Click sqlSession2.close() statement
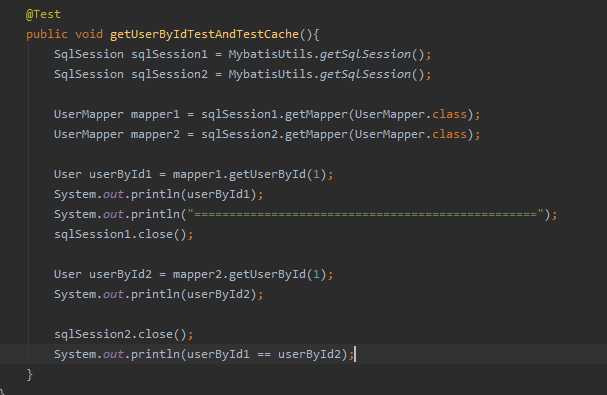Screen dimensions: 607x395 tap(123, 334)
